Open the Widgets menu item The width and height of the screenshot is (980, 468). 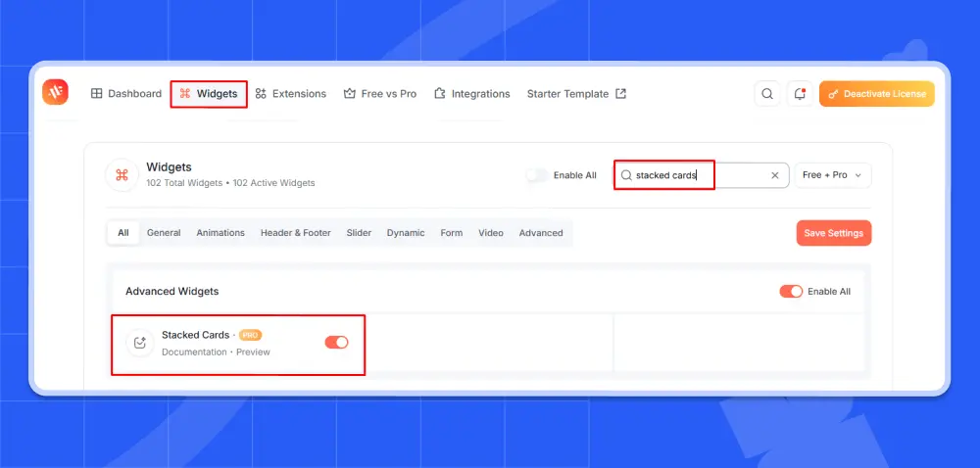[209, 94]
